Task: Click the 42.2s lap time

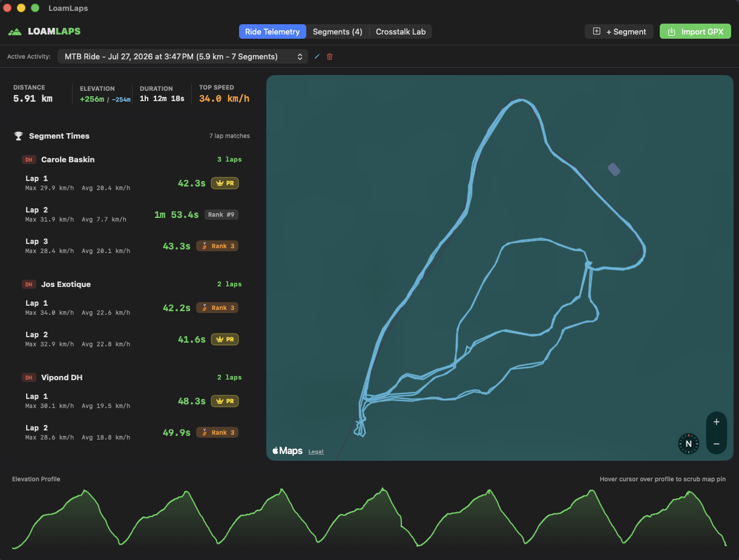Action: 177,308
